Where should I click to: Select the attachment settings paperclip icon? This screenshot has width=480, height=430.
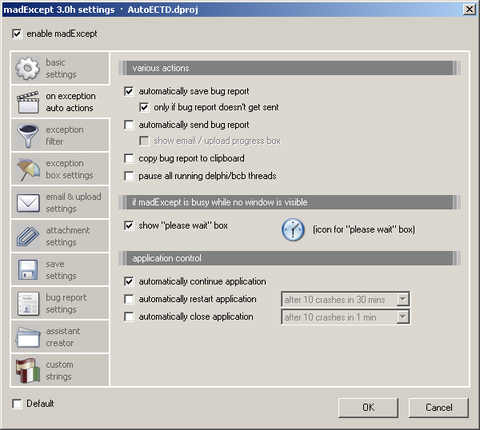coord(28,236)
